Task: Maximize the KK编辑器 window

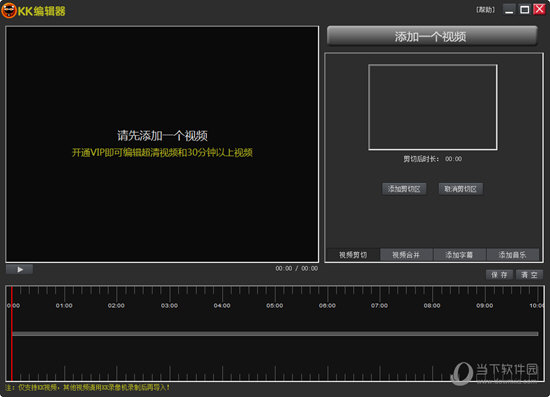Action: click(x=525, y=9)
